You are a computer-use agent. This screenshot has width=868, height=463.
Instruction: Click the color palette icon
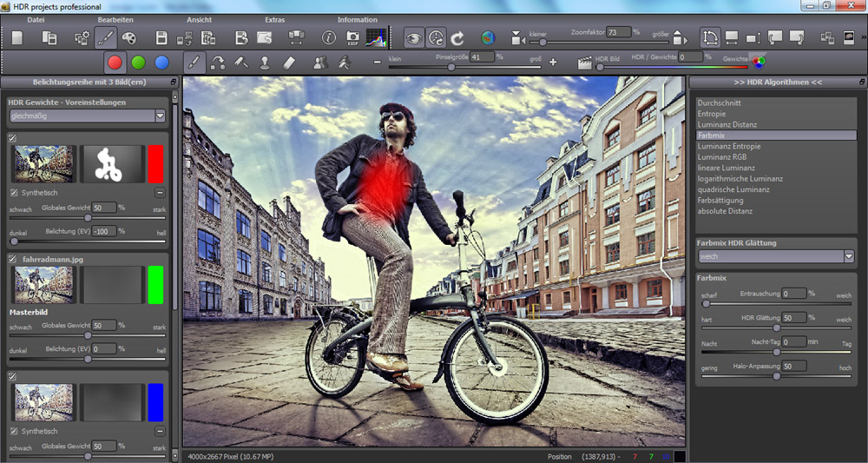coord(128,38)
